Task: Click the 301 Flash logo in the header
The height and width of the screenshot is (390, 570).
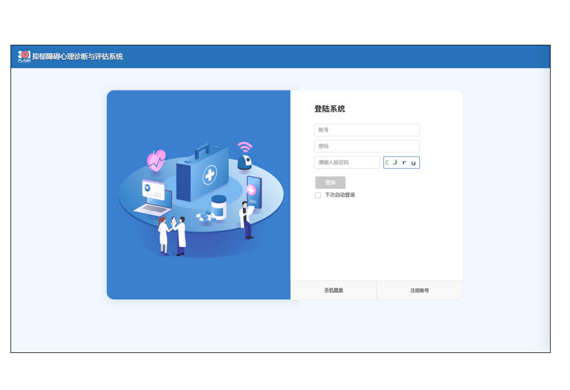Action: (24, 56)
